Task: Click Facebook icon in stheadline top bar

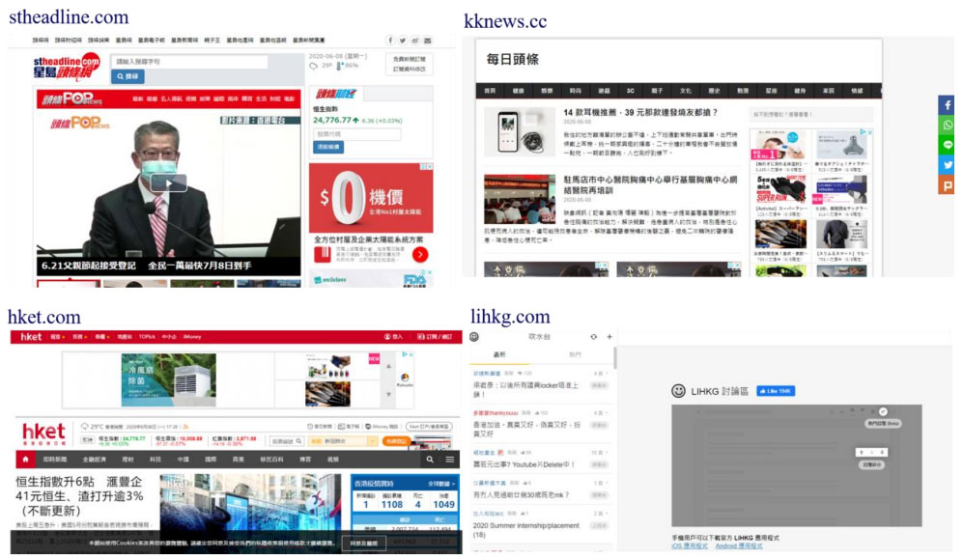Action: [x=390, y=41]
